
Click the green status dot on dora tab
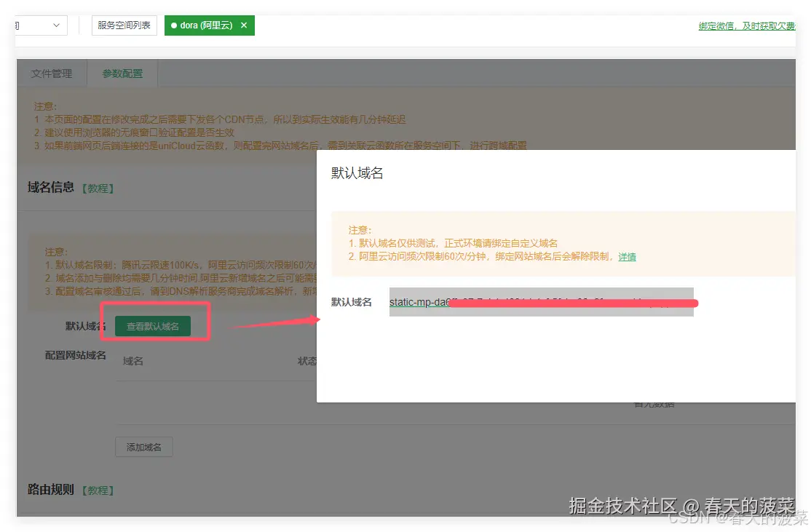174,25
